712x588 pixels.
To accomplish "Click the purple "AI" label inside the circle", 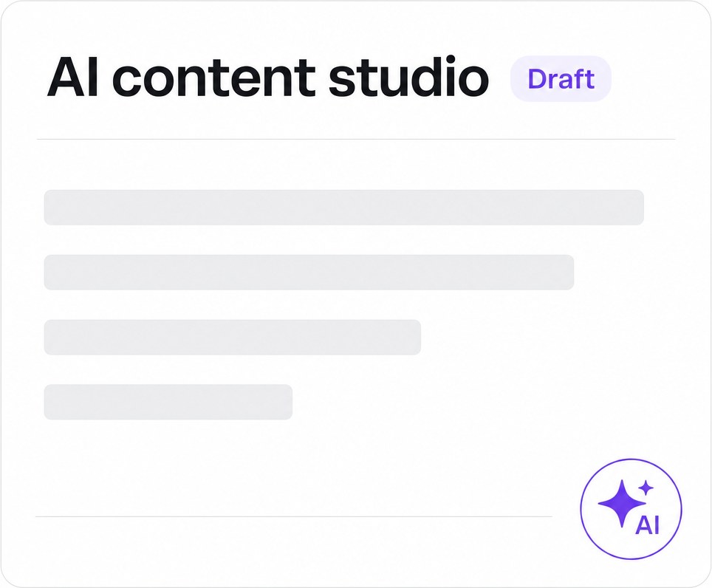I will point(647,525).
